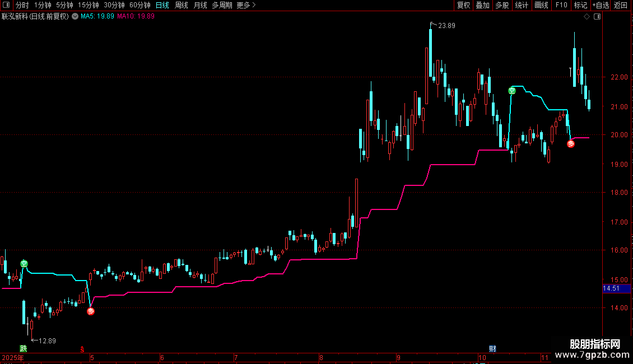This screenshot has height=364, width=633.
Task: Switch to 分时 intraday view
Action: pyautogui.click(x=22, y=5)
